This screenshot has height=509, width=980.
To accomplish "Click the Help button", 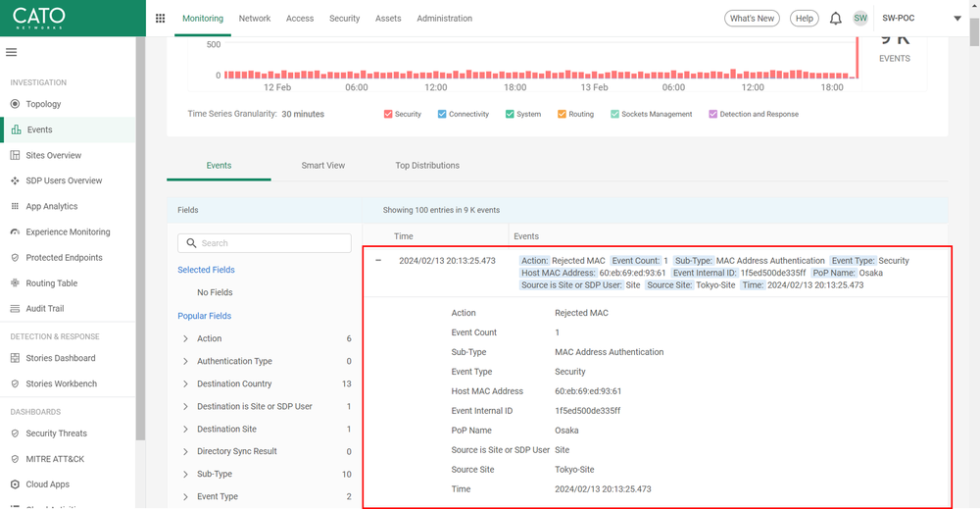I will [805, 18].
